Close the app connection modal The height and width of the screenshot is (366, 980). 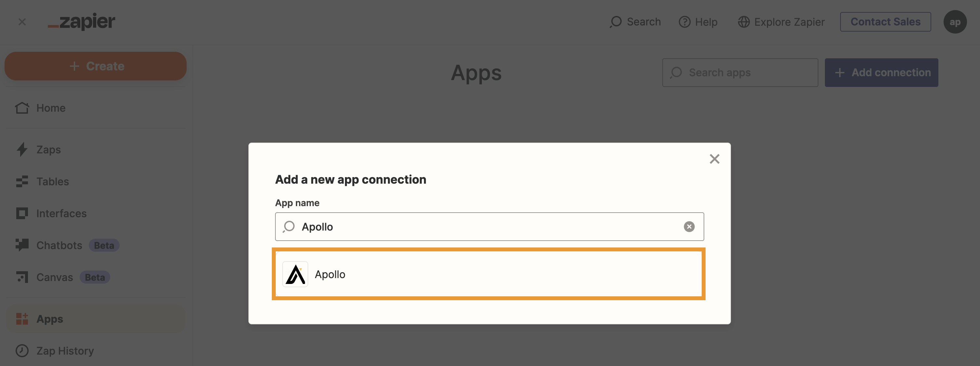pos(714,158)
